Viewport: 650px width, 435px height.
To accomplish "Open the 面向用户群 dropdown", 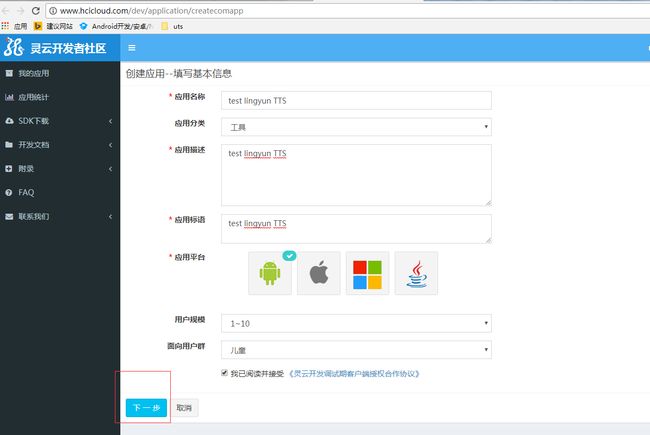I will tap(357, 350).
